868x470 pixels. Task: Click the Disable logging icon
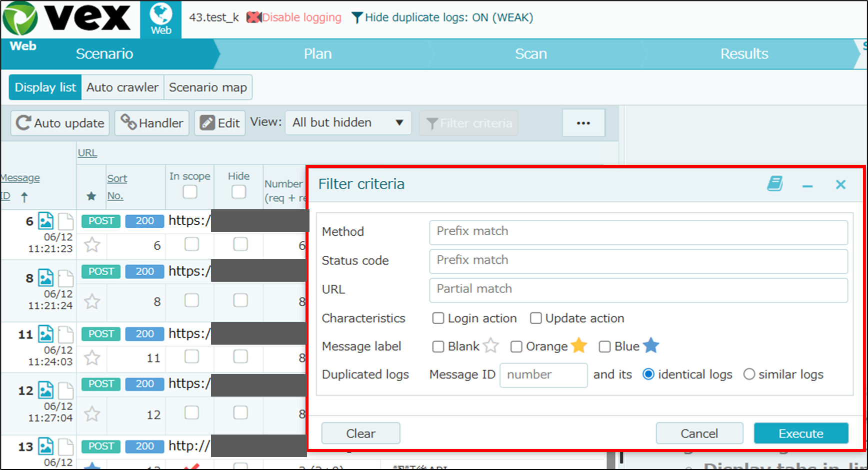254,17
